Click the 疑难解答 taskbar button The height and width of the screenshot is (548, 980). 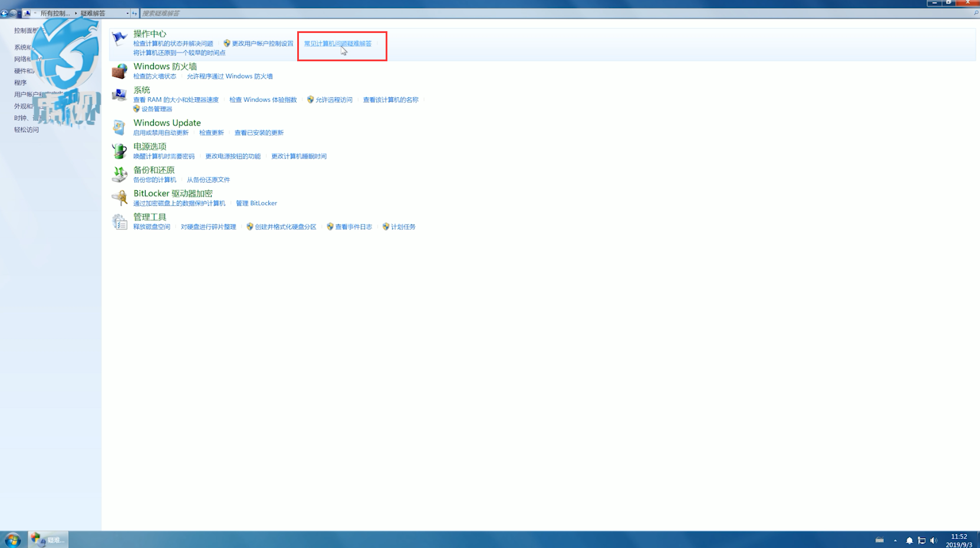click(x=48, y=540)
